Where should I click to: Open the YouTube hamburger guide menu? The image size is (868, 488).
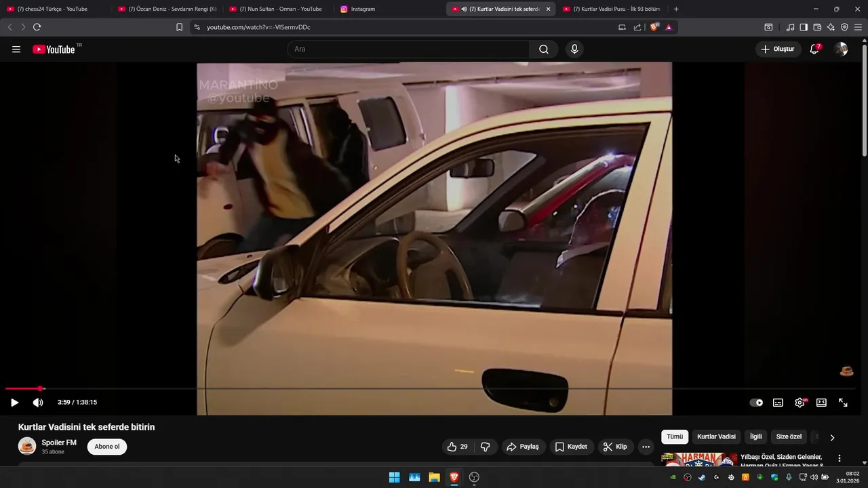click(x=16, y=49)
